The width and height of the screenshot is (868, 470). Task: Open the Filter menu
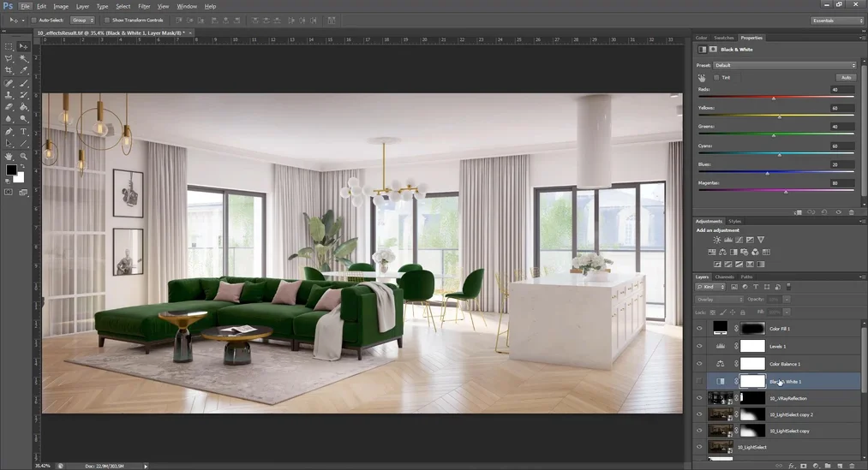tap(144, 6)
